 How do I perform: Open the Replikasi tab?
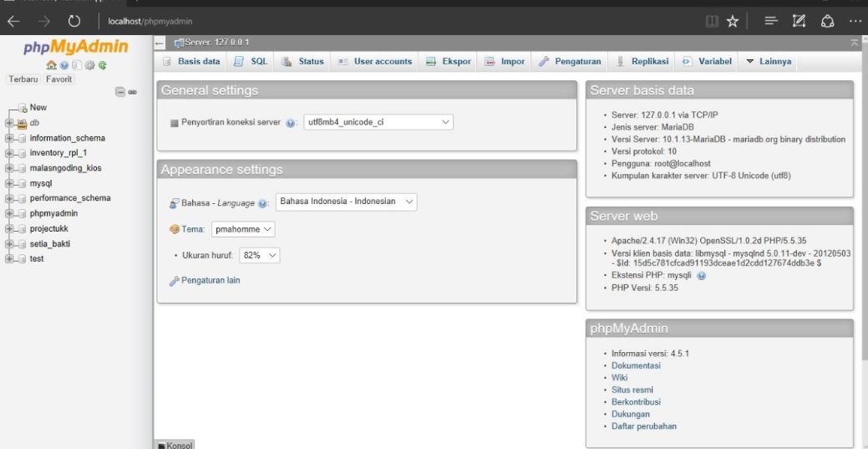coord(643,62)
